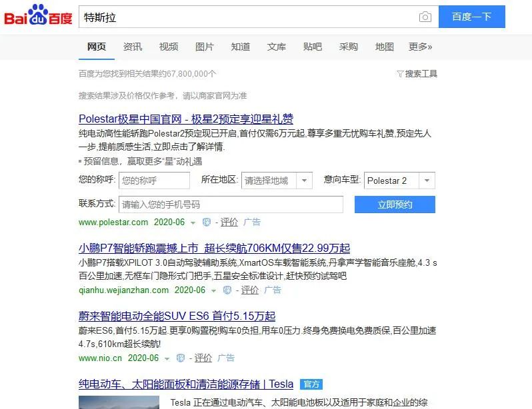Image resolution: width=532 pixels, height=409 pixels.
Task: Click the qianhu.wejianzhan.com URL
Action: pyautogui.click(x=123, y=290)
